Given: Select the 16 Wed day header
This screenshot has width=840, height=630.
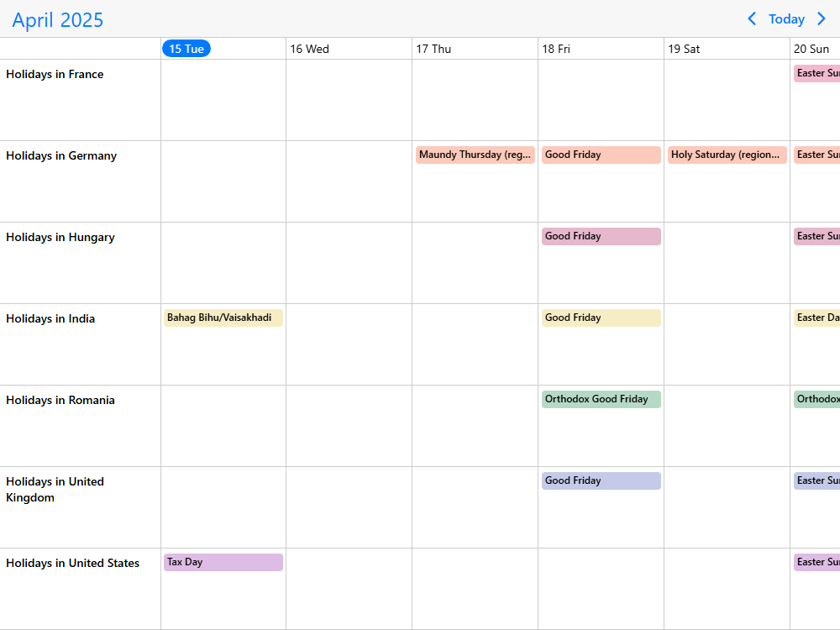Looking at the screenshot, I should tap(310, 49).
